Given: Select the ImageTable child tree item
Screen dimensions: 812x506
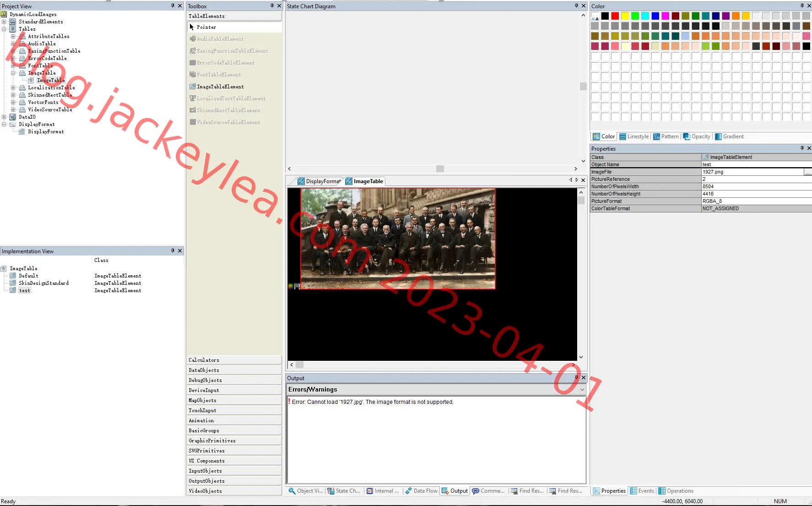Looking at the screenshot, I should click(x=51, y=80).
